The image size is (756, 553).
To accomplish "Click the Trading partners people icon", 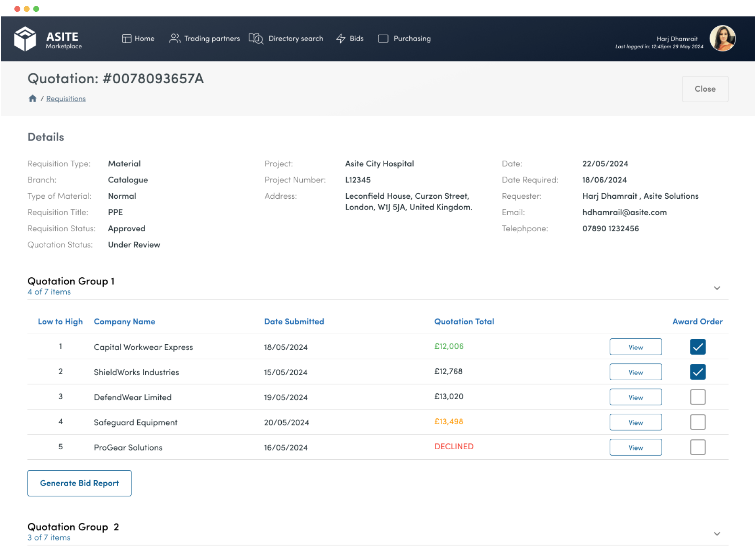I will [x=175, y=38].
